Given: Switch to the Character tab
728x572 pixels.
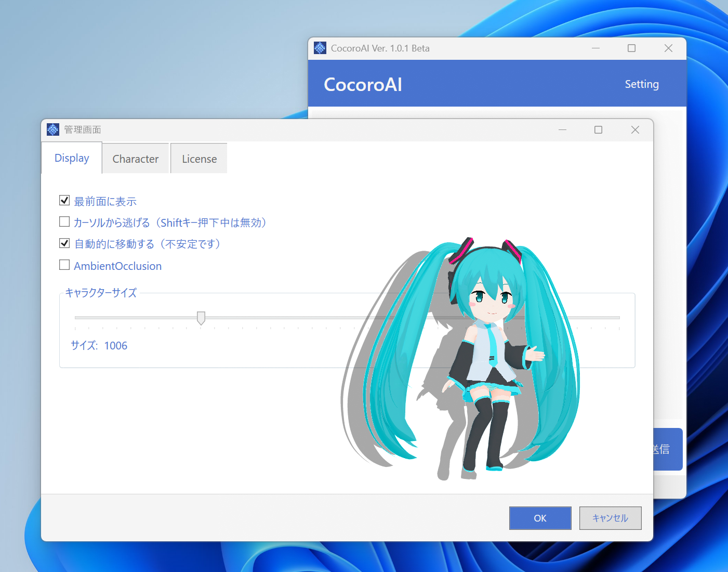Looking at the screenshot, I should click(x=135, y=158).
